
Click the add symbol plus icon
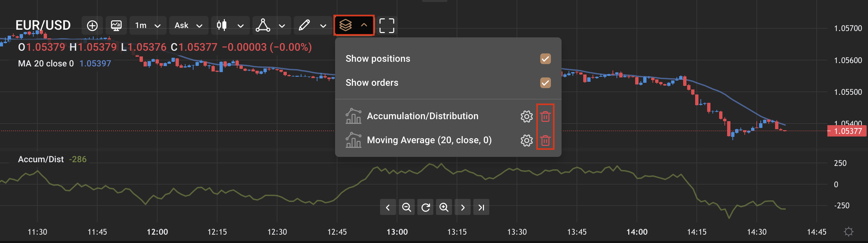(x=92, y=25)
